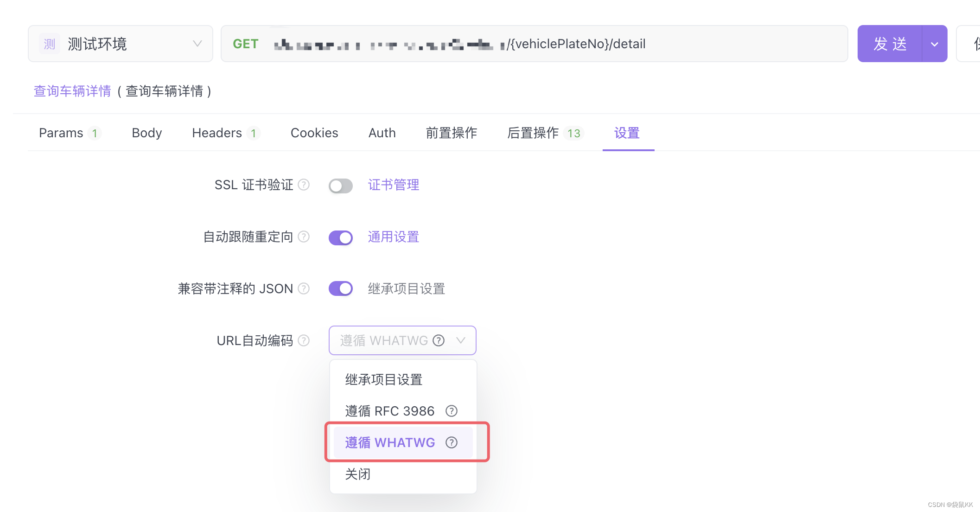Turn off 自动跟随重定向 toggle
The width and height of the screenshot is (980, 512).
(341, 238)
